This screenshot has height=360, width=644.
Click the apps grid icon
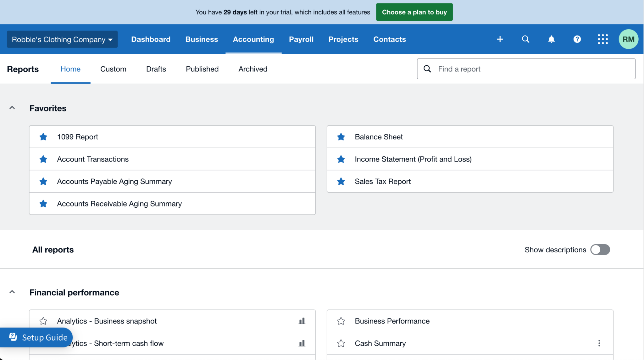point(603,39)
